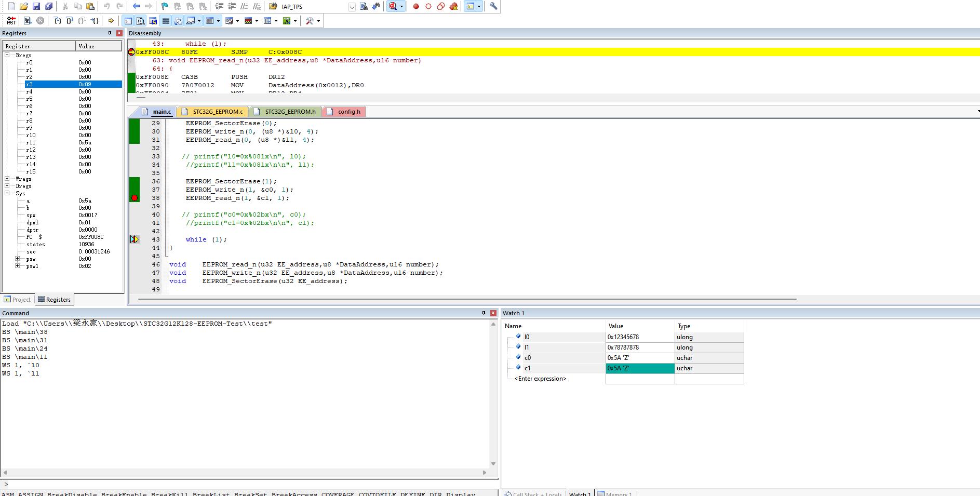Image resolution: width=980 pixels, height=496 pixels.
Task: Select the l0 watch value 0x12345678
Action: point(640,337)
